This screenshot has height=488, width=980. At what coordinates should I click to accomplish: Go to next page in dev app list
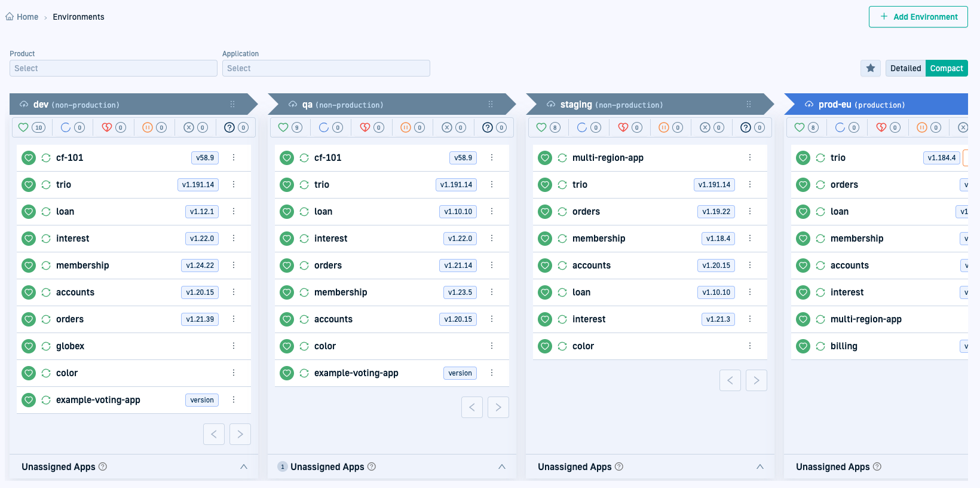tap(240, 434)
